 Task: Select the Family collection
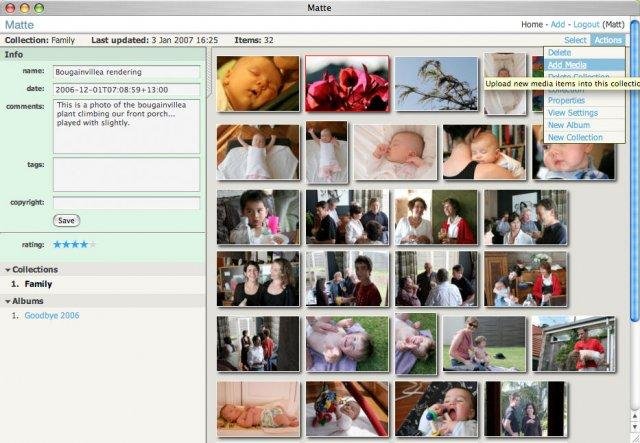coord(38,284)
